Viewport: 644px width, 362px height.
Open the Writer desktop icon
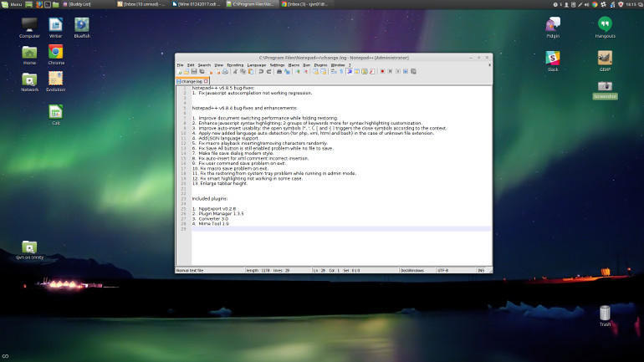tap(55, 28)
